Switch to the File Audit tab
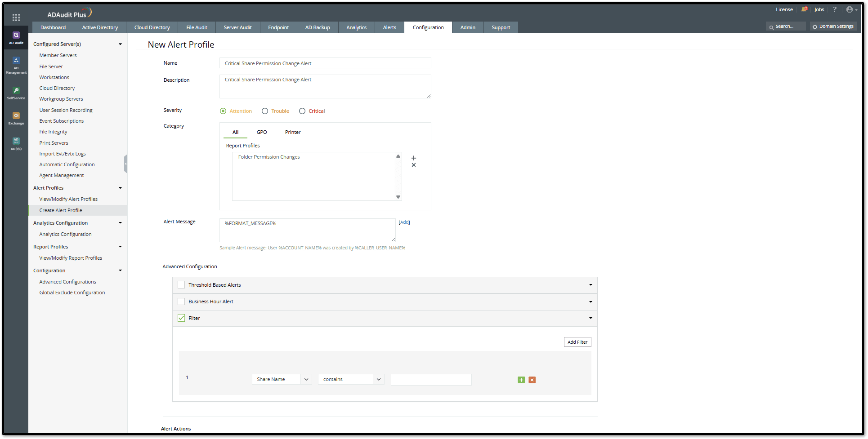 pos(197,27)
